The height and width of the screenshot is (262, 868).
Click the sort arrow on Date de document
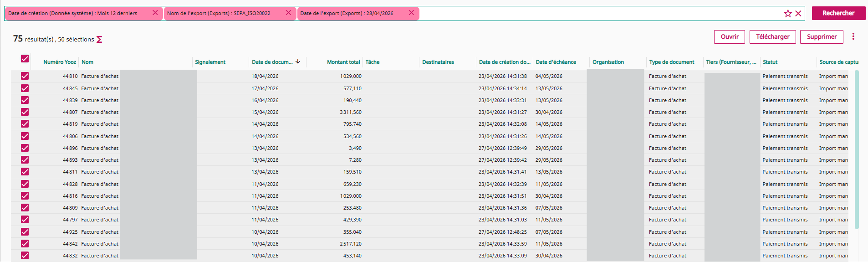[x=298, y=62]
